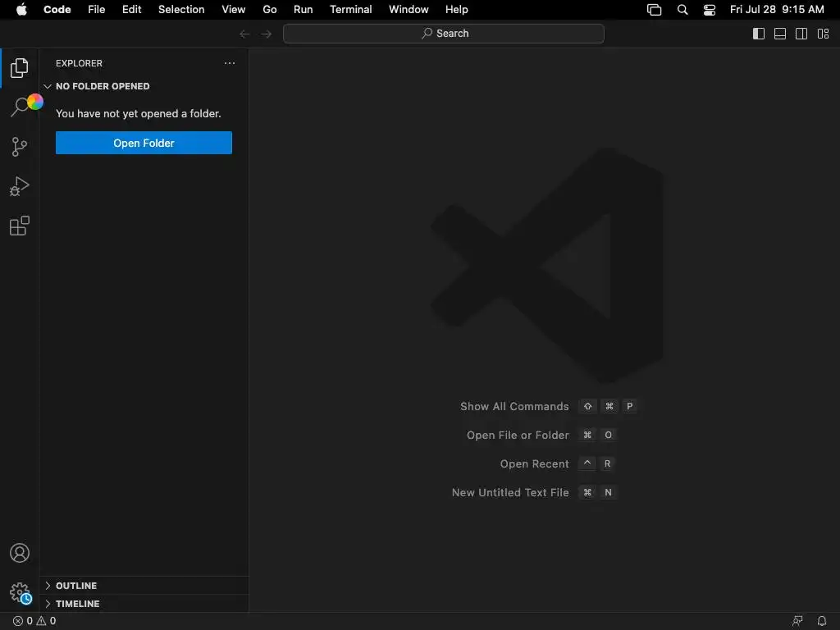Click the Open Folder button
The image size is (840, 630).
(144, 143)
